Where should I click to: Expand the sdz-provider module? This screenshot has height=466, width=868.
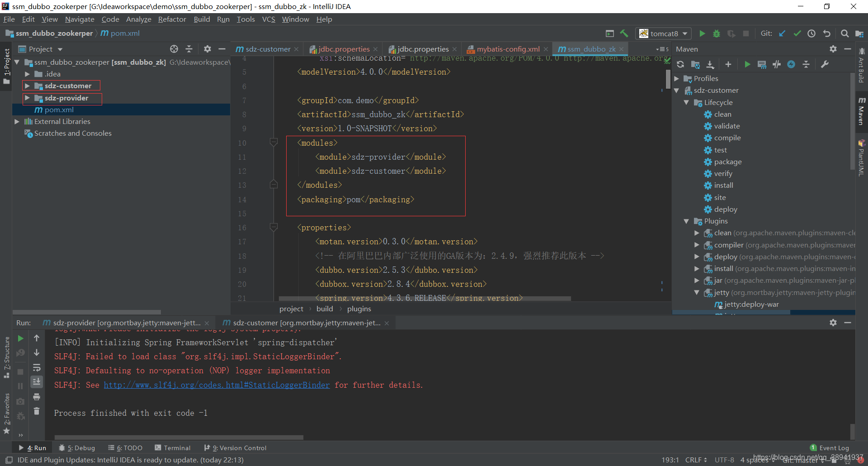[x=28, y=98]
